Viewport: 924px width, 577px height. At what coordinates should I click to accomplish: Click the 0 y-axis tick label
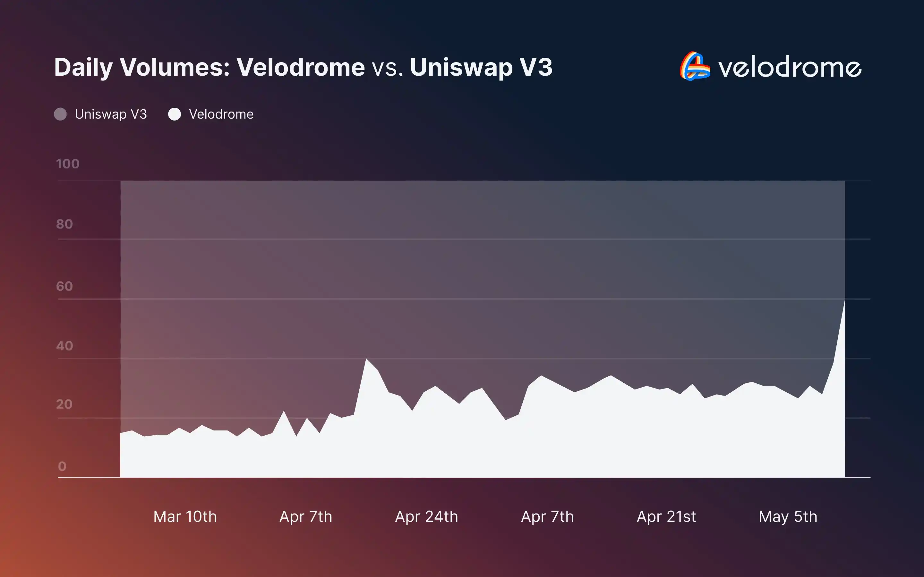62,466
